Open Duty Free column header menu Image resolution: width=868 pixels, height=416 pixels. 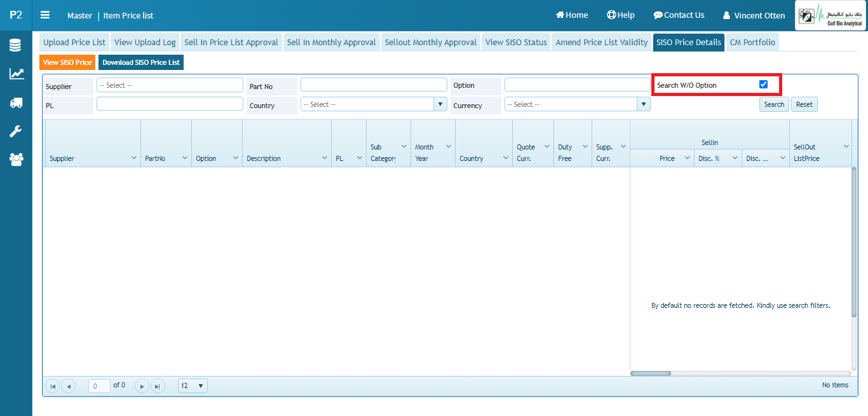pos(585,146)
